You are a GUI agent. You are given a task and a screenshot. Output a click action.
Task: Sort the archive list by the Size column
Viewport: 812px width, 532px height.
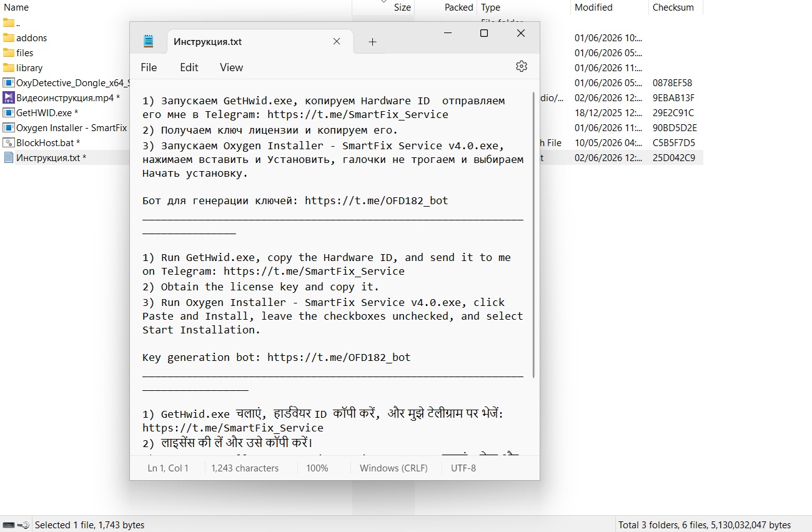[x=402, y=7]
